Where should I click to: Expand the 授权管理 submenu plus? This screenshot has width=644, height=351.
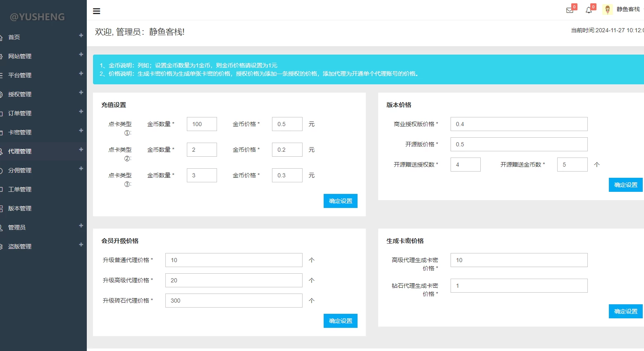click(81, 93)
